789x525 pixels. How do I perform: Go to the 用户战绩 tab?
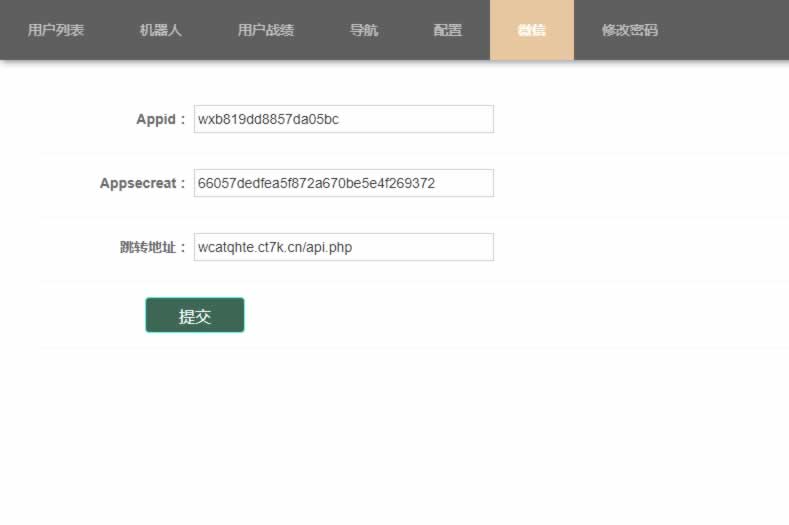tap(266, 30)
